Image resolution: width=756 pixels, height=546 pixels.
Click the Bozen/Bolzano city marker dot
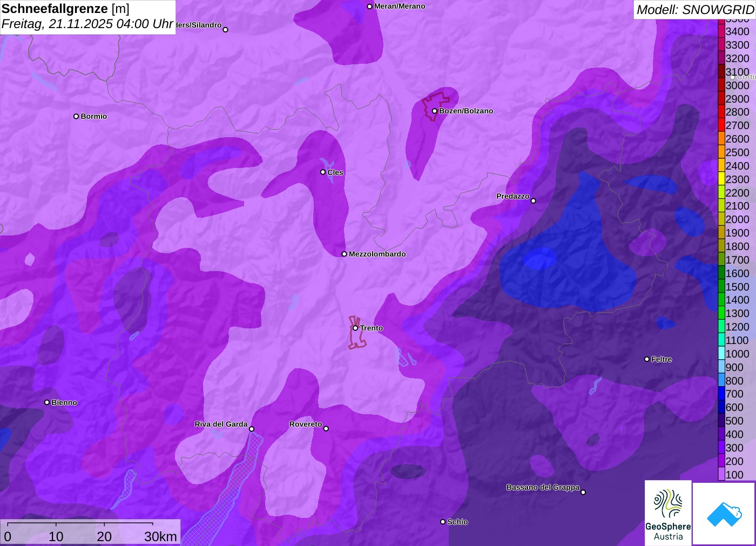click(434, 111)
